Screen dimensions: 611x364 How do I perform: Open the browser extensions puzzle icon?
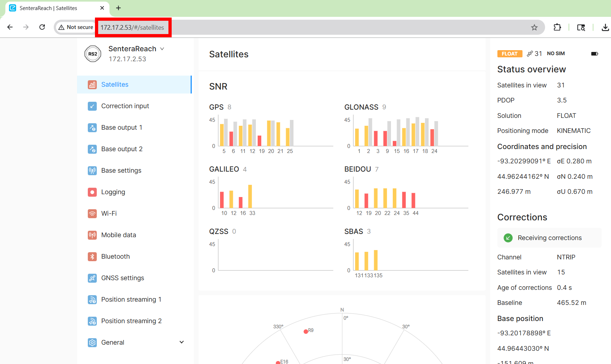click(x=557, y=27)
